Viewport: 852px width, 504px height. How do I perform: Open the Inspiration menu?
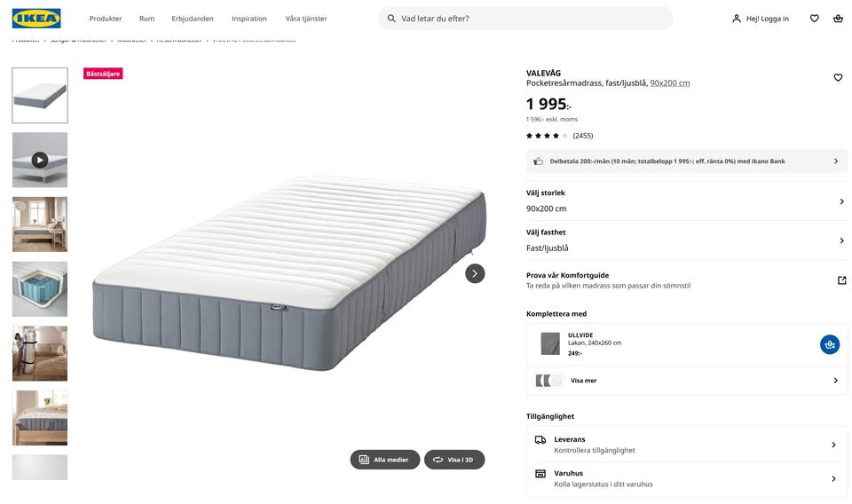coord(248,19)
